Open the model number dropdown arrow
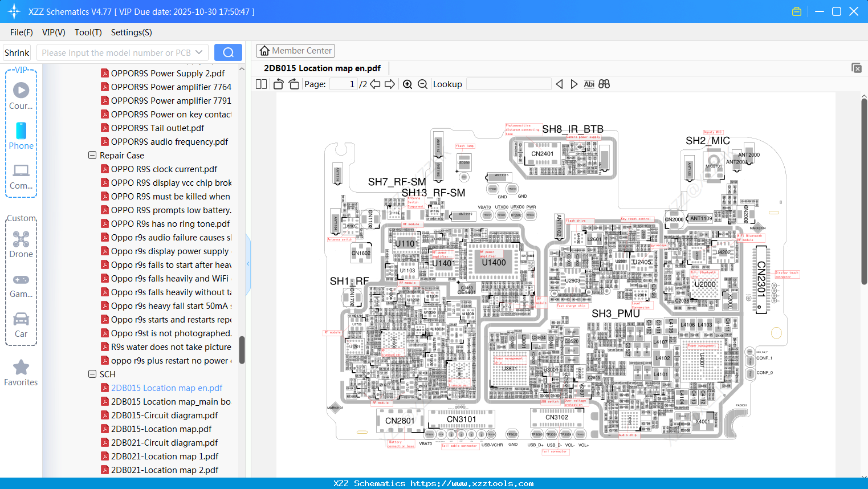This screenshot has height=489, width=868. tap(200, 52)
